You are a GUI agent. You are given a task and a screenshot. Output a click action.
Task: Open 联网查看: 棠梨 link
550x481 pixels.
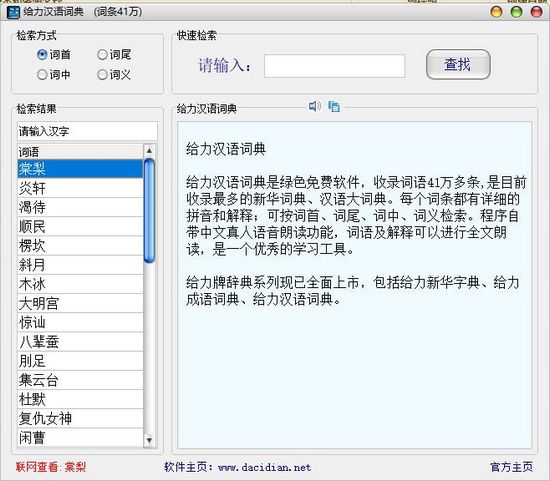coord(51,467)
